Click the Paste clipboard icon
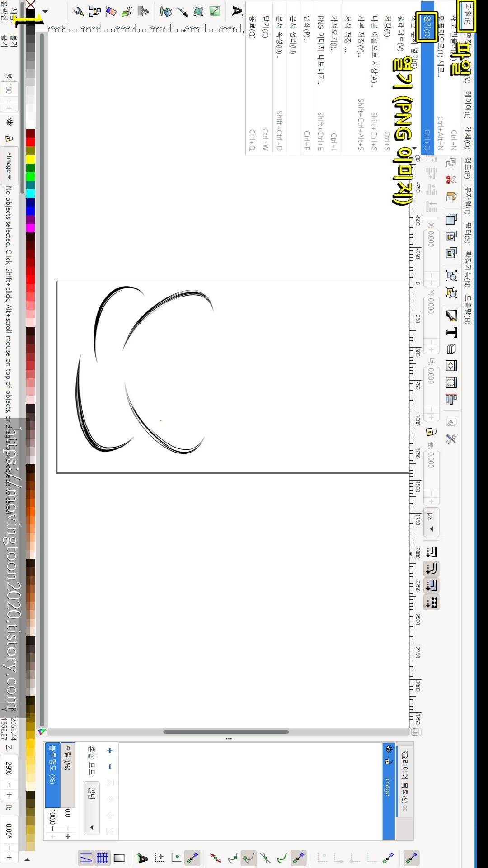 pos(451,196)
